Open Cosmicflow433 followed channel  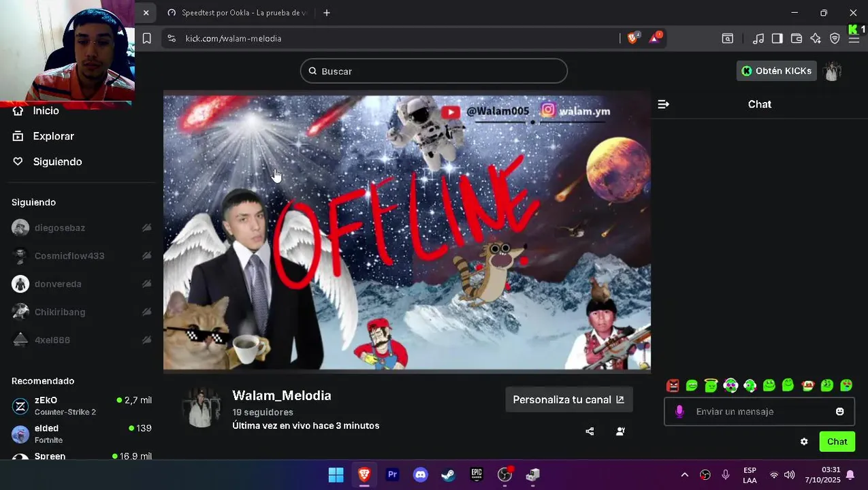coord(69,256)
